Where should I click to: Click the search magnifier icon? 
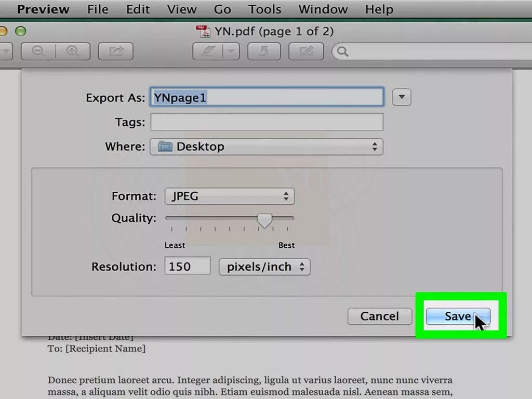point(343,51)
